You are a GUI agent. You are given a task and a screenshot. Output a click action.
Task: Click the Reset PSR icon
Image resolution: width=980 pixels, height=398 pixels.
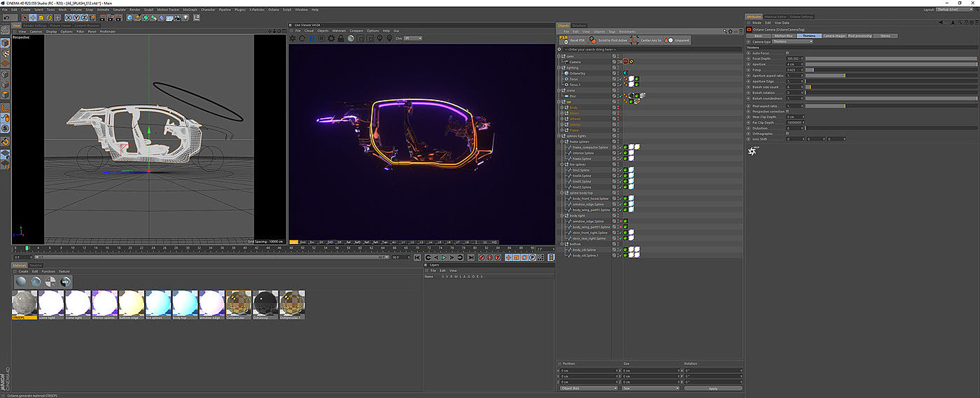click(564, 40)
